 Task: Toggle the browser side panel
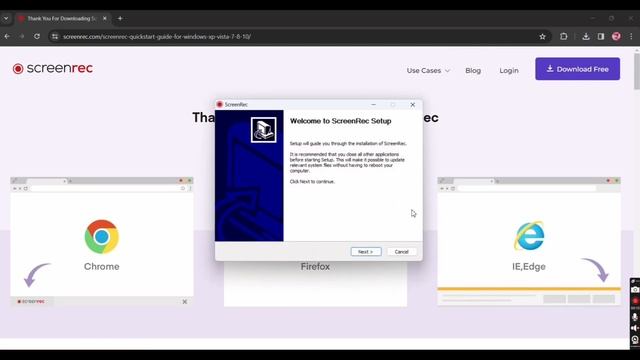coord(601,36)
